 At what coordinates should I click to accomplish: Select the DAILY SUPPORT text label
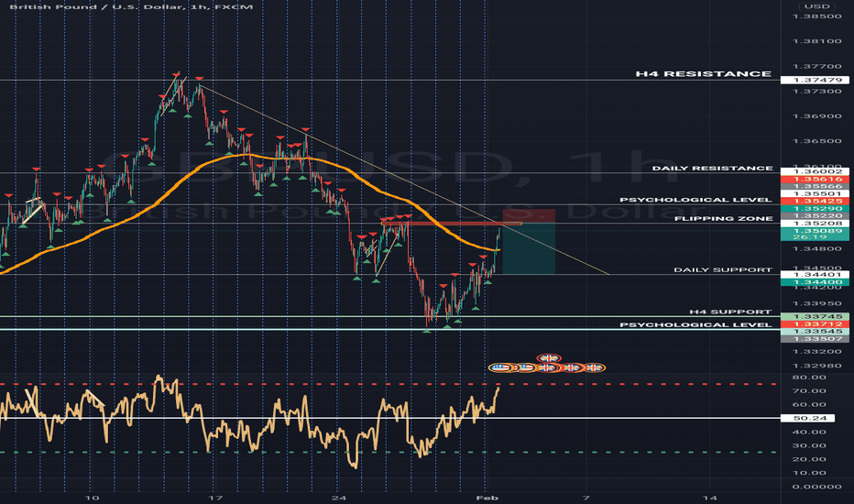point(723,269)
